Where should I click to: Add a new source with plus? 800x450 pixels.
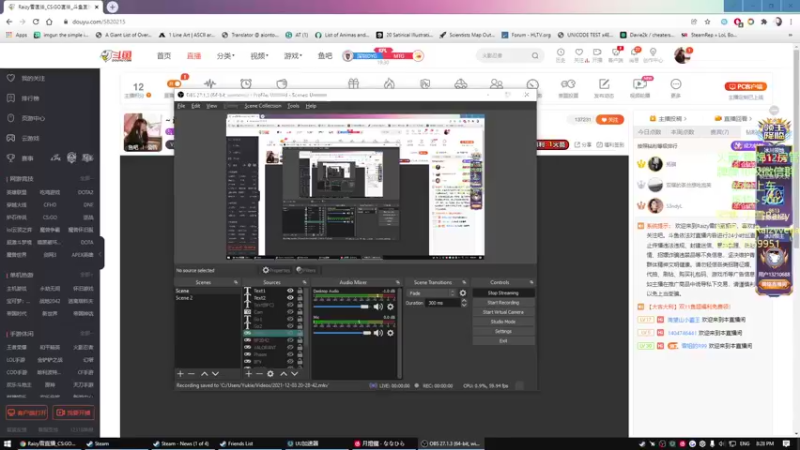point(248,374)
